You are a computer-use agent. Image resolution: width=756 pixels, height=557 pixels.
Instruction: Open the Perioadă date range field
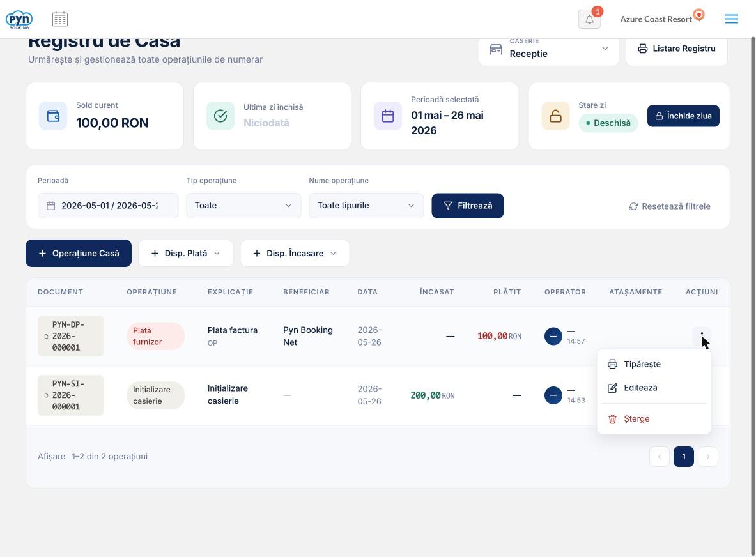108,206
